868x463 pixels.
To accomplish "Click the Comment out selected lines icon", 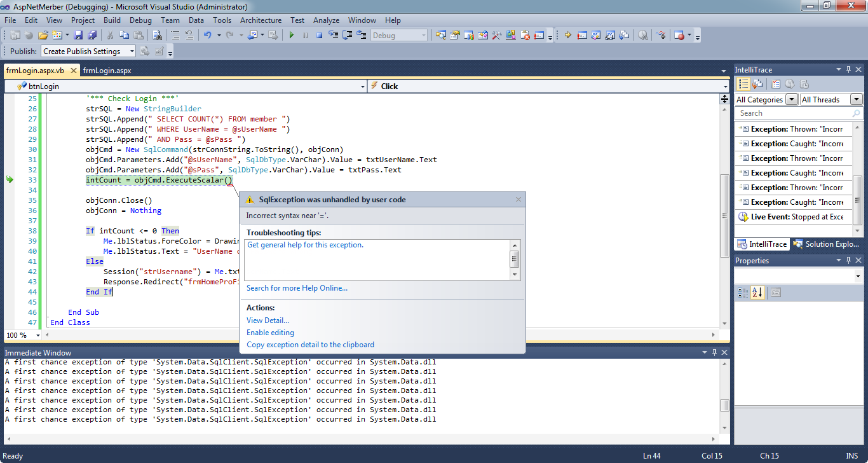I will coord(175,35).
